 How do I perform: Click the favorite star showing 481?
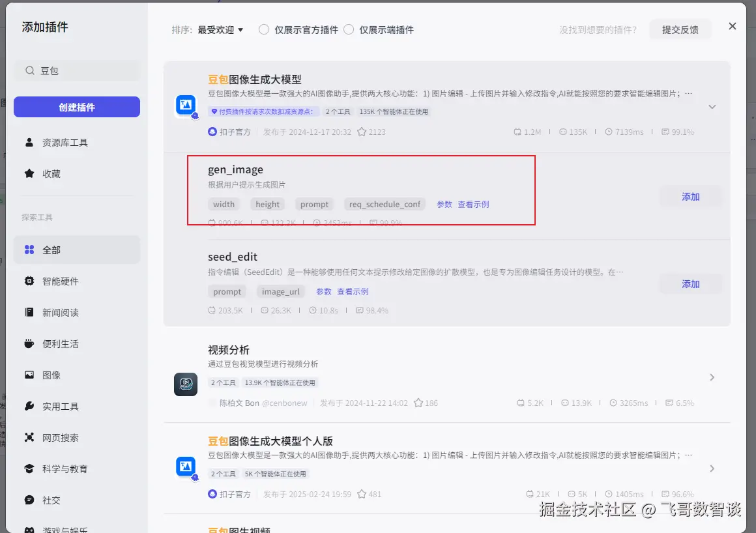[362, 494]
